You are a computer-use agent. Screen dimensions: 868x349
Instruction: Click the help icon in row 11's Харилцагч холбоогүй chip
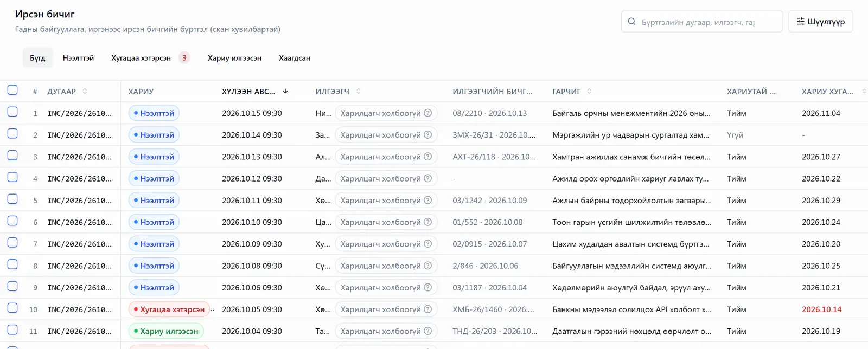pos(428,331)
